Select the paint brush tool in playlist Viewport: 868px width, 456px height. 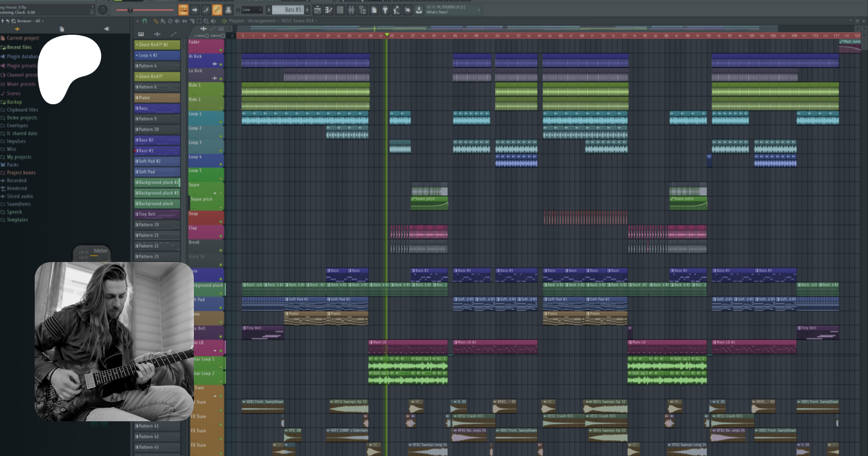(x=163, y=21)
